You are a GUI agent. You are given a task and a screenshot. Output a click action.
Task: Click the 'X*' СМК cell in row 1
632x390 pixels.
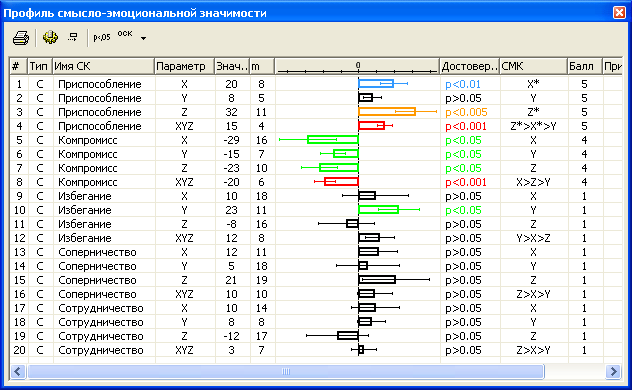533,84
